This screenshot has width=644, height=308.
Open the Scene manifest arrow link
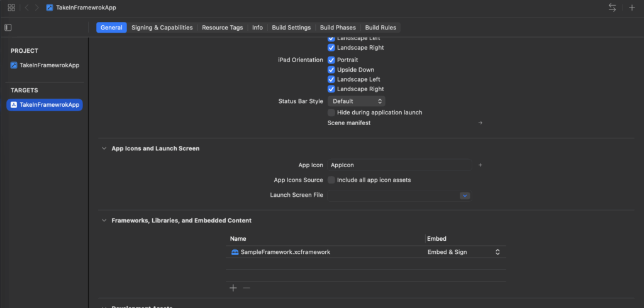coord(480,123)
